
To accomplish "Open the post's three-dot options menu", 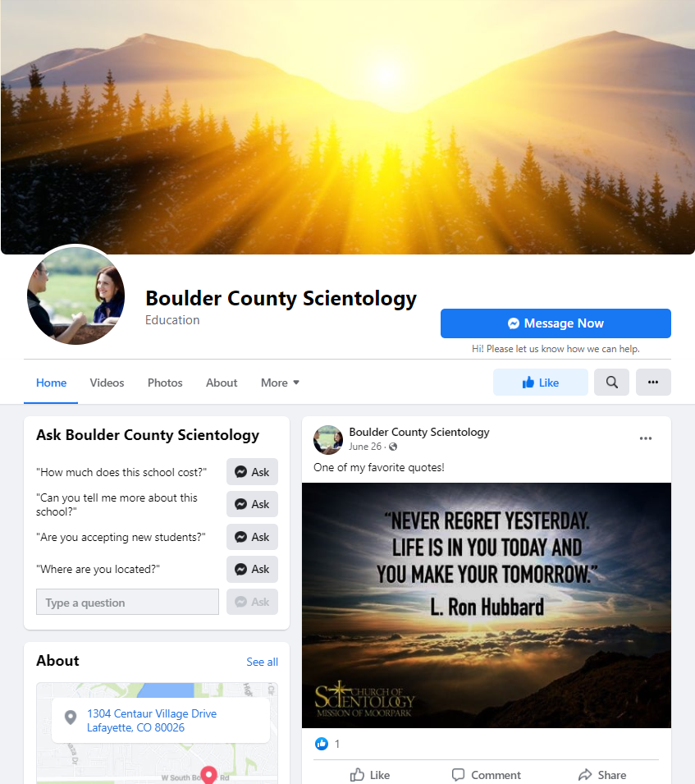I will [646, 438].
